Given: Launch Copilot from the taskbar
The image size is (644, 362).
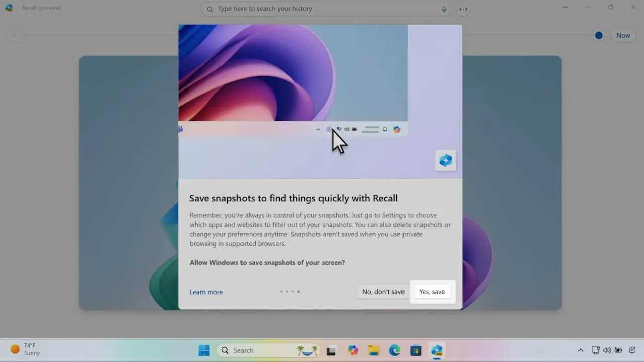Looking at the screenshot, I should click(353, 350).
